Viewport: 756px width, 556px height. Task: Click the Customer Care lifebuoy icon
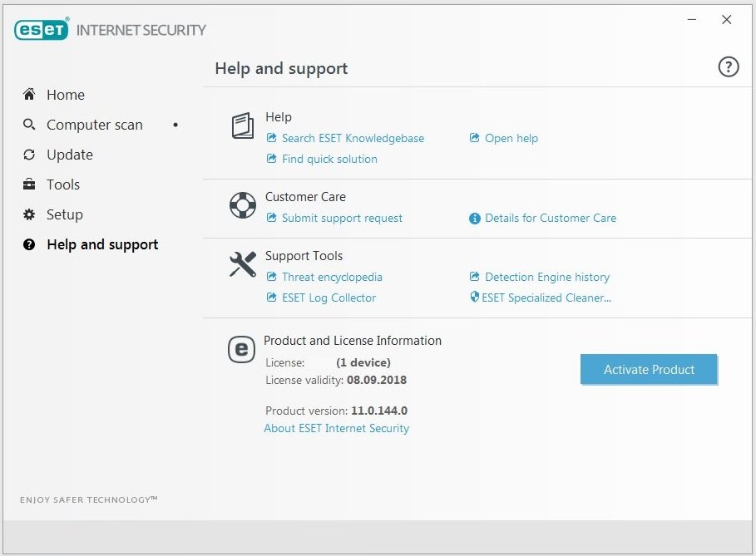[x=242, y=205]
